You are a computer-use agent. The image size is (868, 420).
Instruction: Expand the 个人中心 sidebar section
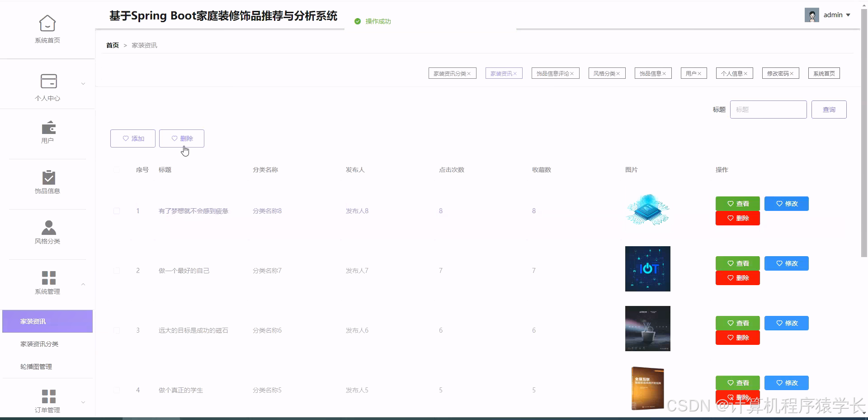click(x=83, y=84)
